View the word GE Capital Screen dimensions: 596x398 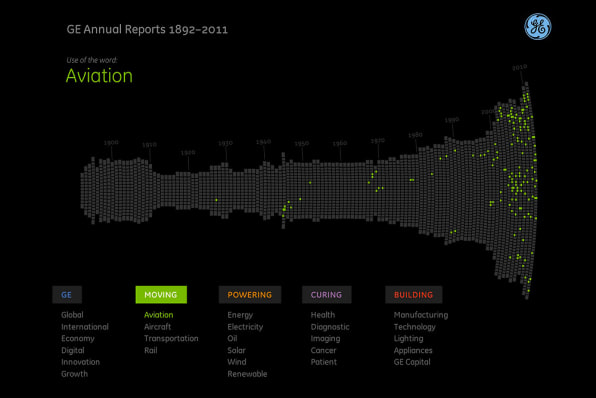click(x=412, y=362)
